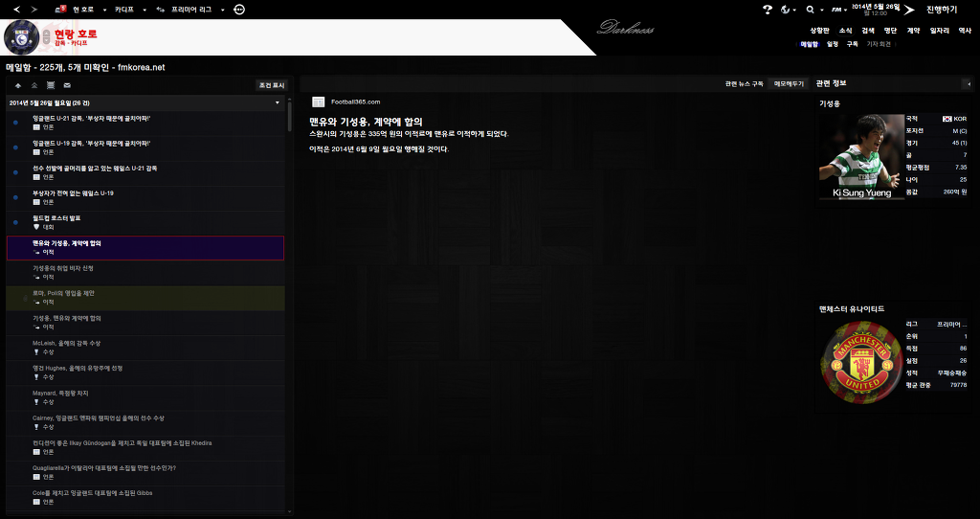Click the double up-arrow mail toolbar icon
980x519 pixels.
tap(34, 85)
